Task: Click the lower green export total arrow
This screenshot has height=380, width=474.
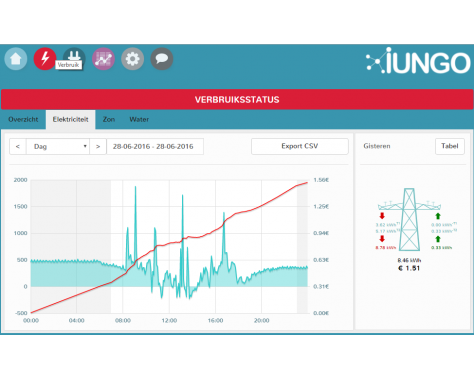Action: pos(438,239)
